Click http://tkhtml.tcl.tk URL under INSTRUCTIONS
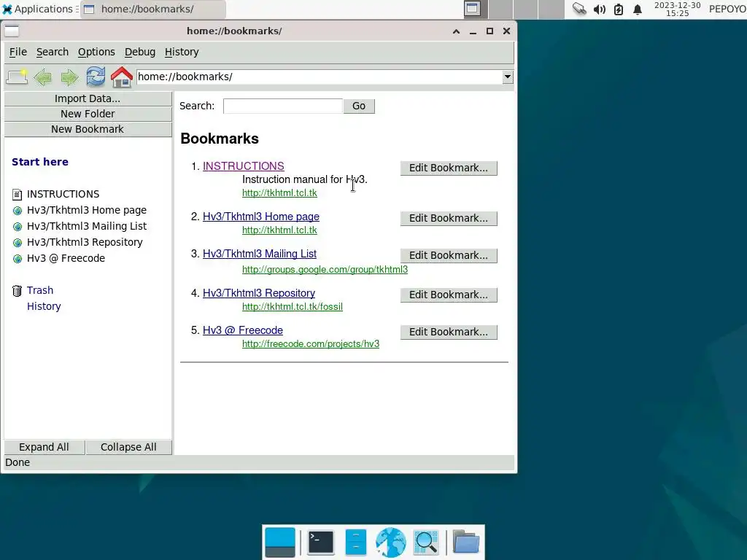The image size is (747, 560). pyautogui.click(x=279, y=192)
